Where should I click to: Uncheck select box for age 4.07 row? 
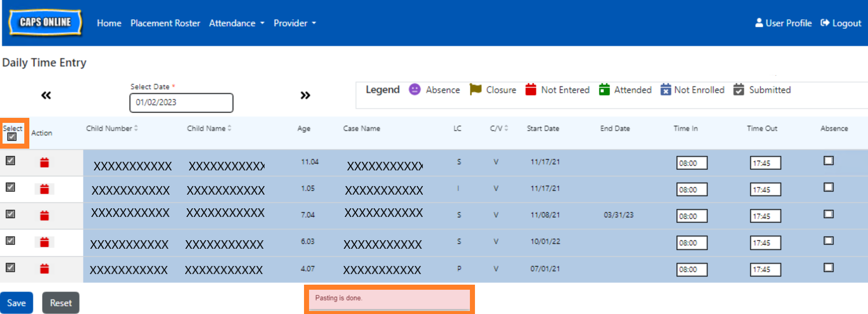pos(10,267)
